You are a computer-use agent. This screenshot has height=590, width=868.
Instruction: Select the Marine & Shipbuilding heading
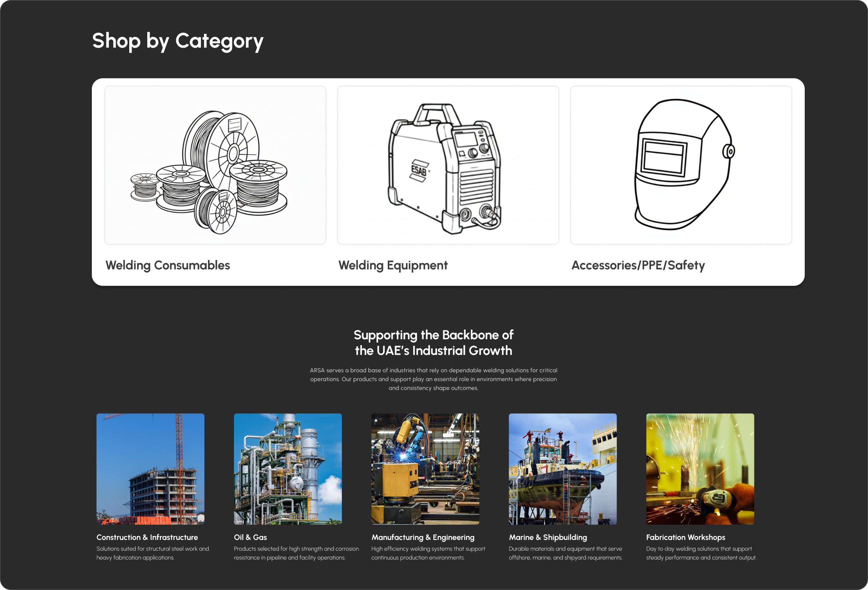tap(548, 537)
